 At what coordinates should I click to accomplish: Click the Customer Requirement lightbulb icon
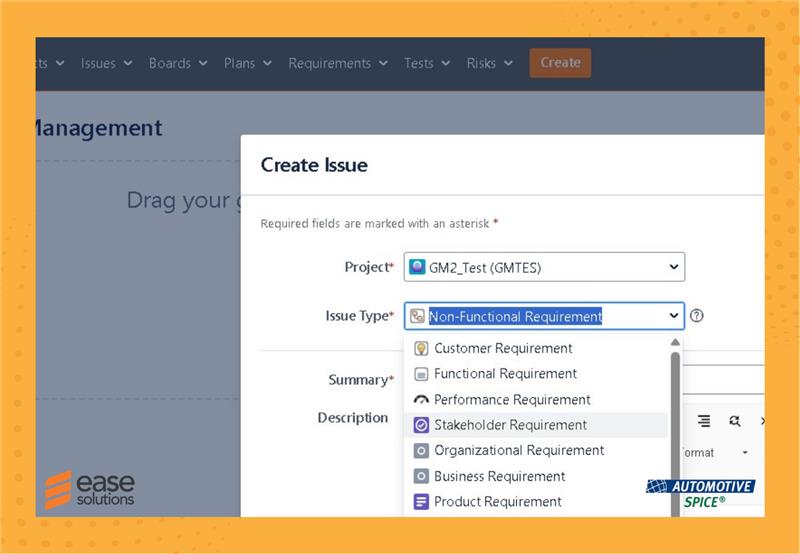tap(421, 349)
